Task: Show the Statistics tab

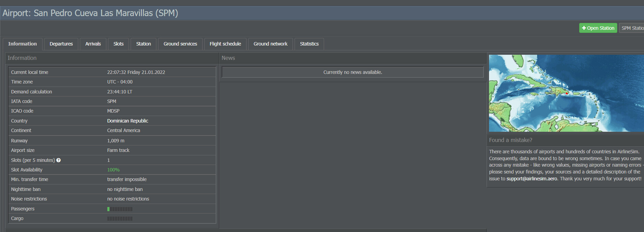Action: click(309, 44)
